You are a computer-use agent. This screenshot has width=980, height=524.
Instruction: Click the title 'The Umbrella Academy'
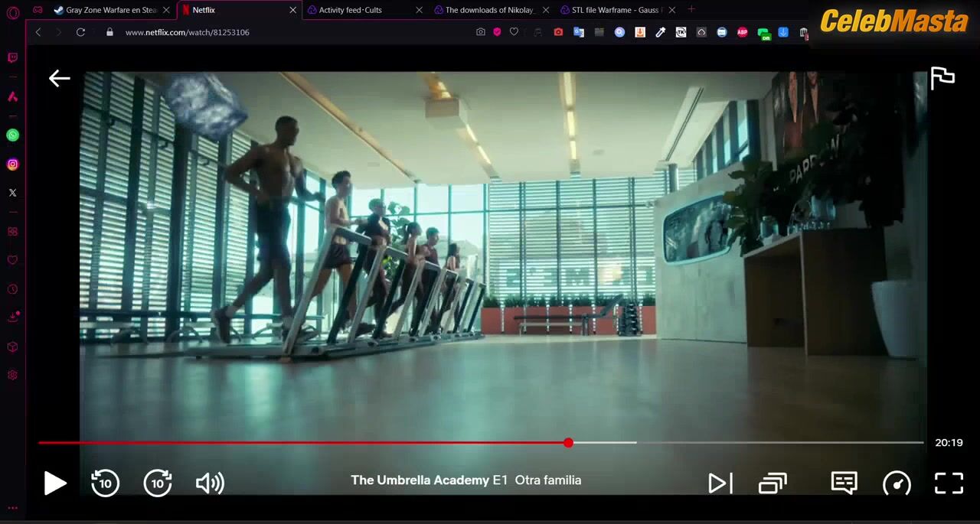pyautogui.click(x=420, y=480)
